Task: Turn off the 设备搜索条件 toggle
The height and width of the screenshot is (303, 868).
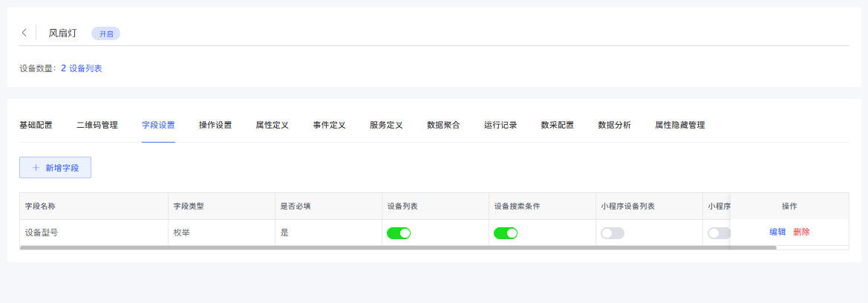Action: [x=506, y=233]
